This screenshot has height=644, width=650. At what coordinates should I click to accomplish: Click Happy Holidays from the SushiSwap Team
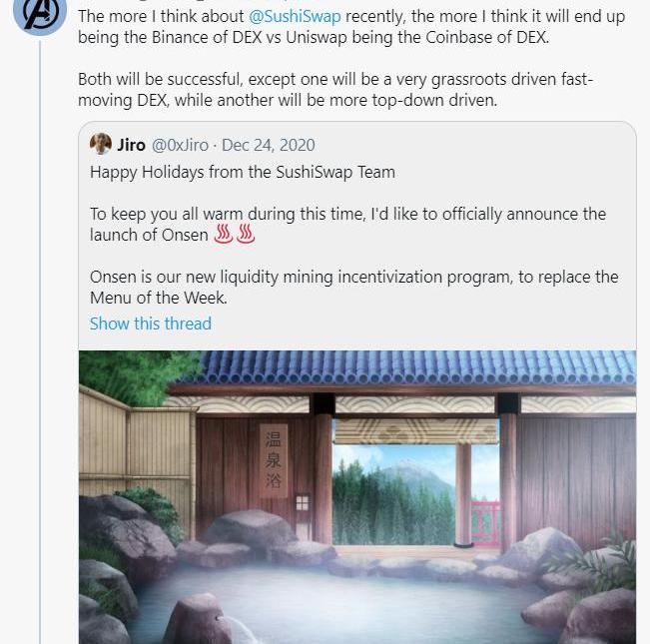click(x=243, y=172)
